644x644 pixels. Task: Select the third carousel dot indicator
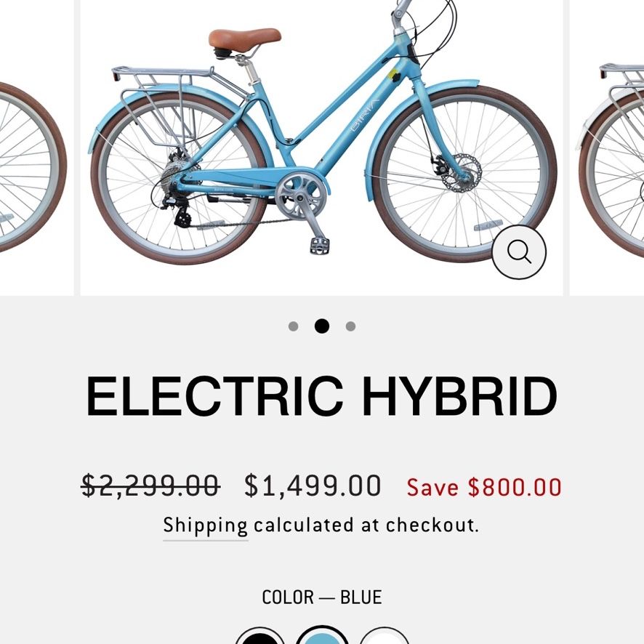(x=350, y=326)
